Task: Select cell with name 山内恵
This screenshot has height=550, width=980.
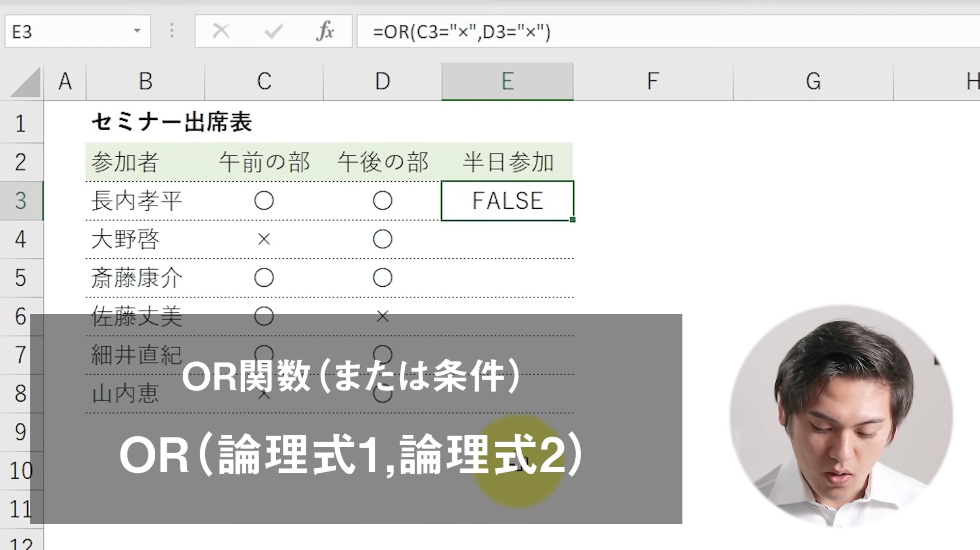Action: [x=145, y=393]
